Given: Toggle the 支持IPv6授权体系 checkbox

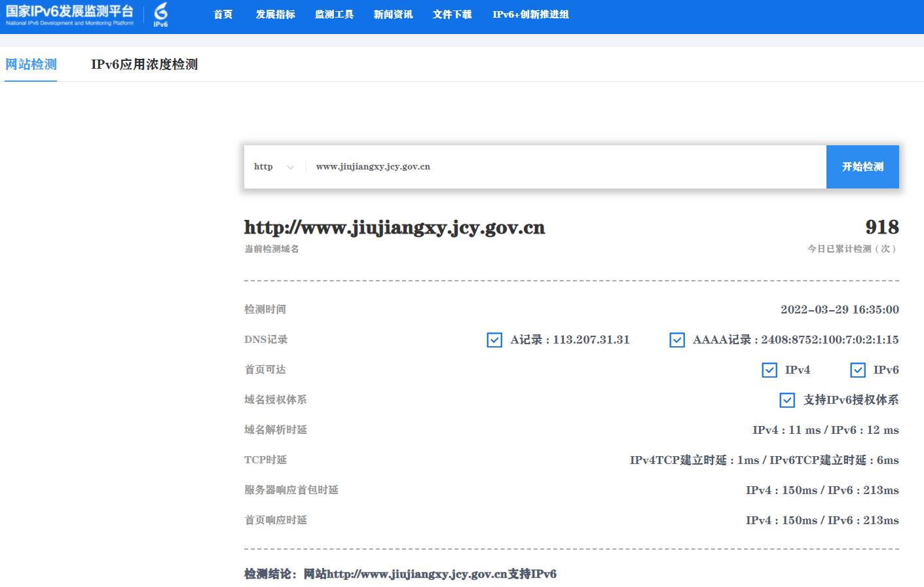Looking at the screenshot, I should [787, 400].
